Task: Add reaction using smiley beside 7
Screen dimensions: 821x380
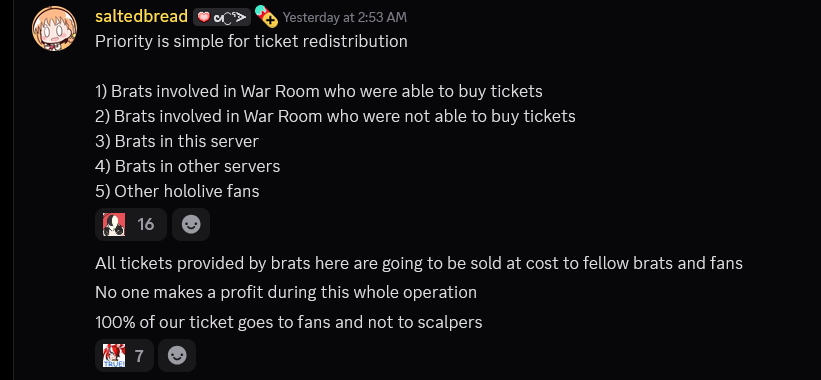Action: tap(177, 356)
